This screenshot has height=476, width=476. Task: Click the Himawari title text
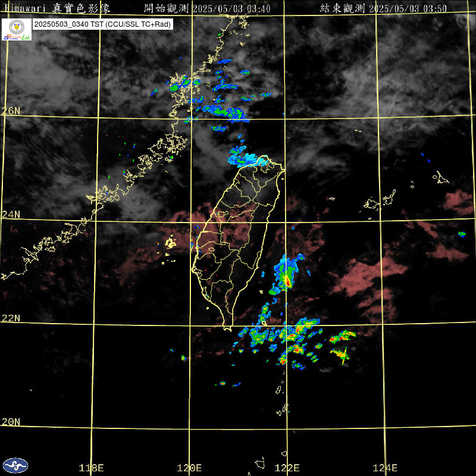pyautogui.click(x=58, y=8)
